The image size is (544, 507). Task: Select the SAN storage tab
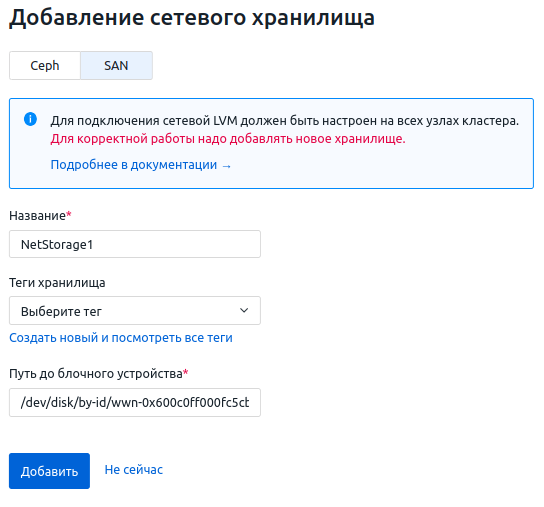[116, 66]
